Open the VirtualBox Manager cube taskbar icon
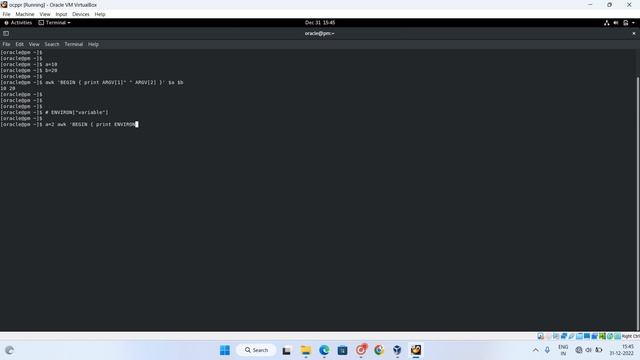Image resolution: width=640 pixels, height=360 pixels. (397, 350)
